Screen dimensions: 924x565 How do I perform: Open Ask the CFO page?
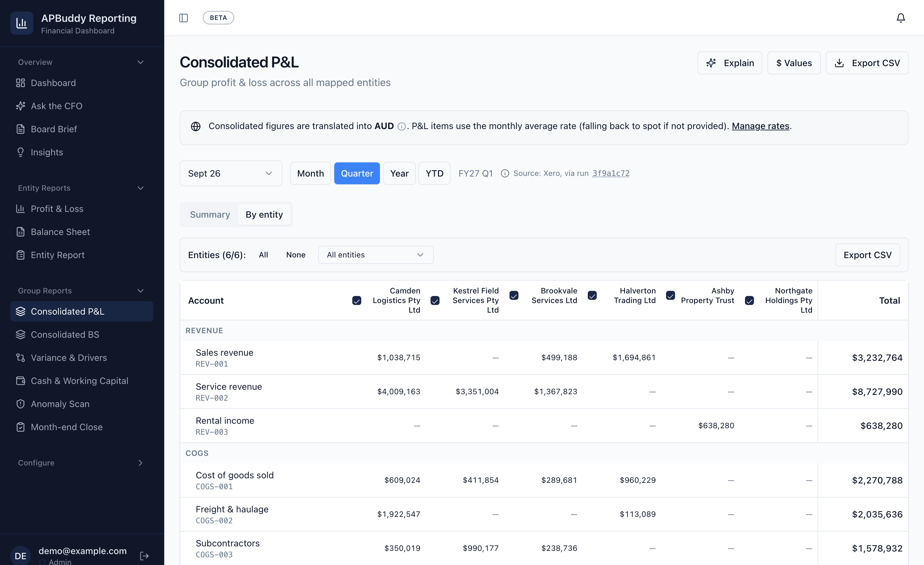[82, 106]
